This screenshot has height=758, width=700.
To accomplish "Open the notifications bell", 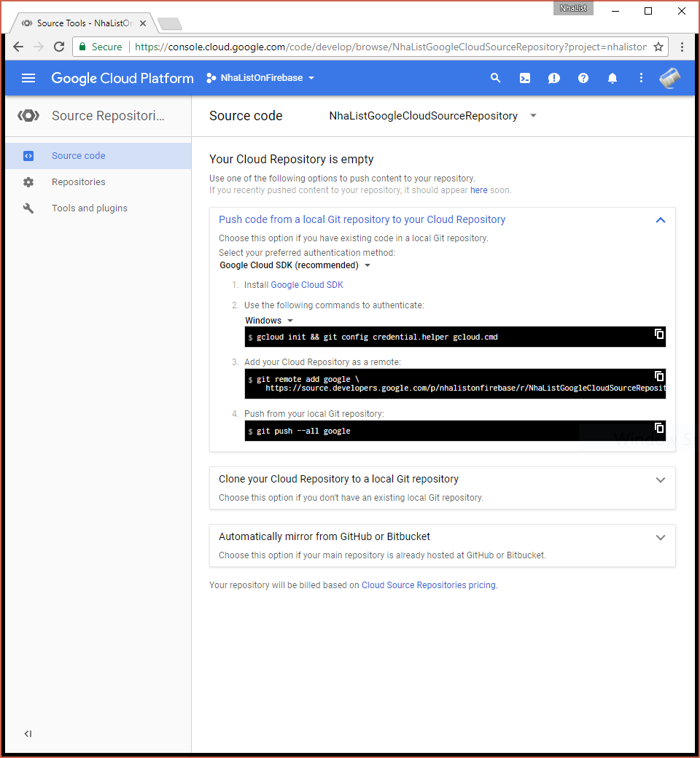I will click(612, 78).
